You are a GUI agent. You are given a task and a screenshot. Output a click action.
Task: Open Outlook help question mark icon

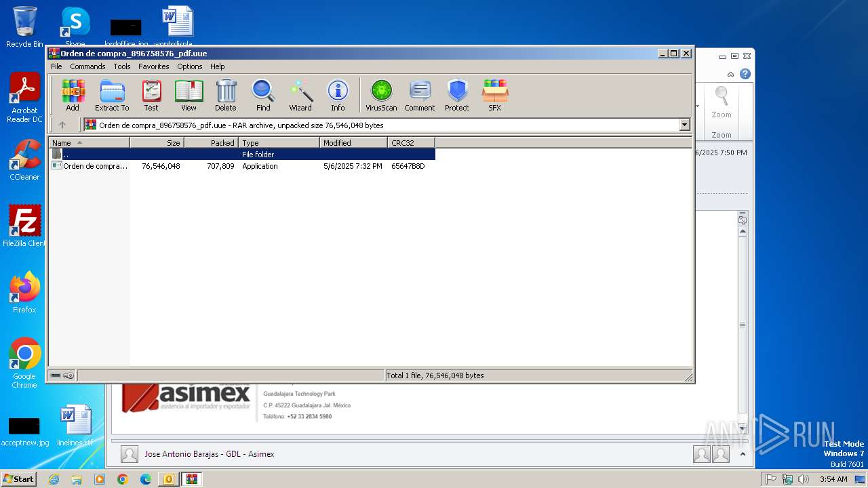pos(745,74)
